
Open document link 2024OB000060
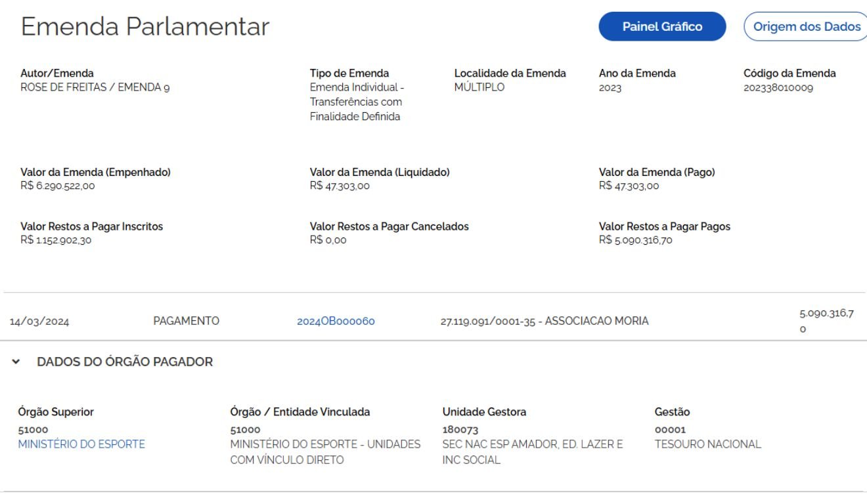pyautogui.click(x=336, y=322)
